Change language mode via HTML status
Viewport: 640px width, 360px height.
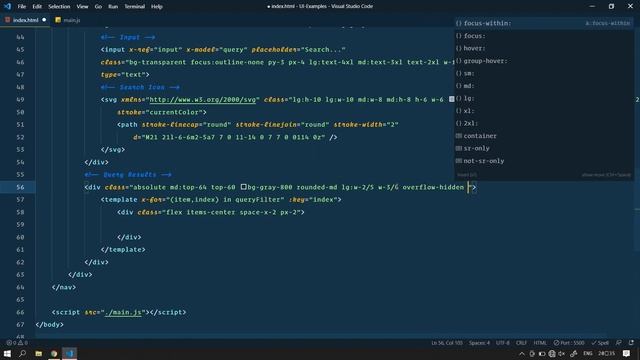[x=540, y=343]
